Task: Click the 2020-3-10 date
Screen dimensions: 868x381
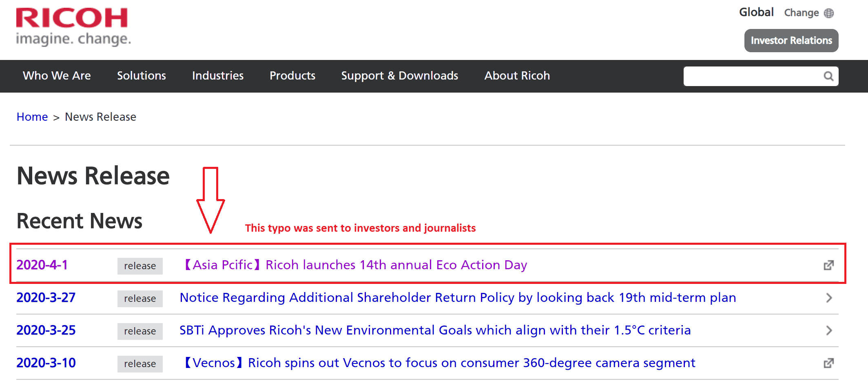Action: tap(46, 363)
